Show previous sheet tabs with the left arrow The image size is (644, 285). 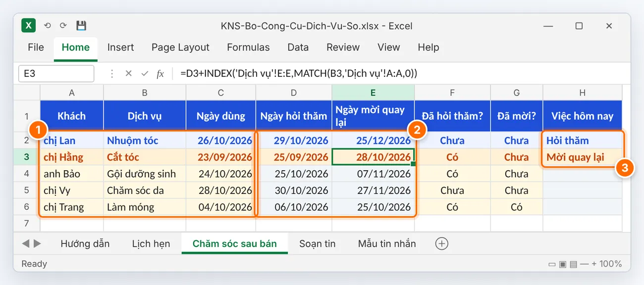[x=26, y=243]
